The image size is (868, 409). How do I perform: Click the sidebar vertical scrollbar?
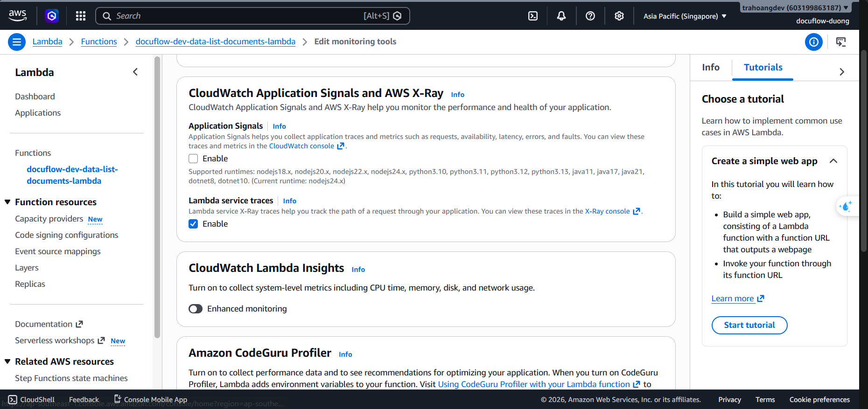157,197
